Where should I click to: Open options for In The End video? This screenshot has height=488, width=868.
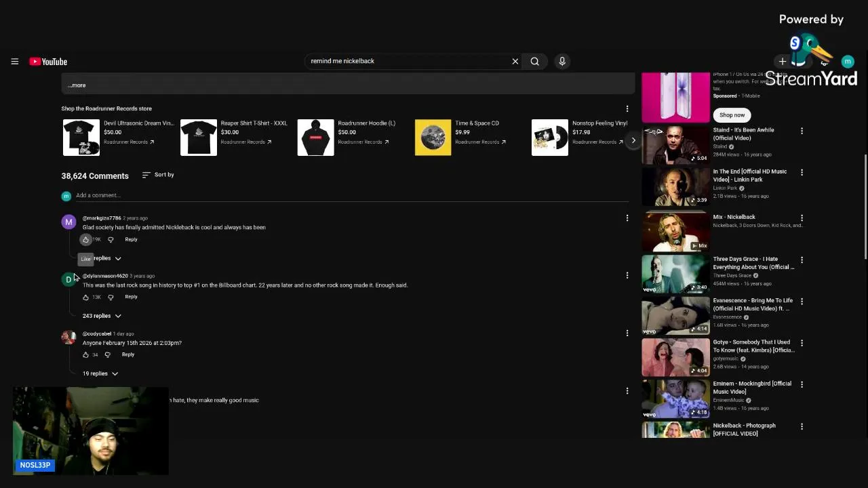pyautogui.click(x=802, y=172)
